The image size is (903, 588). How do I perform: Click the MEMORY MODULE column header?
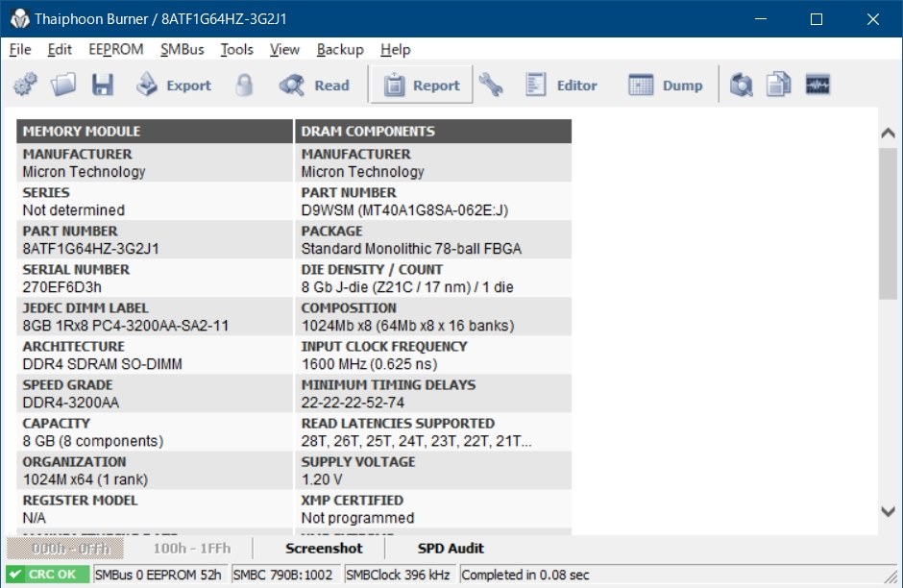pyautogui.click(x=155, y=132)
